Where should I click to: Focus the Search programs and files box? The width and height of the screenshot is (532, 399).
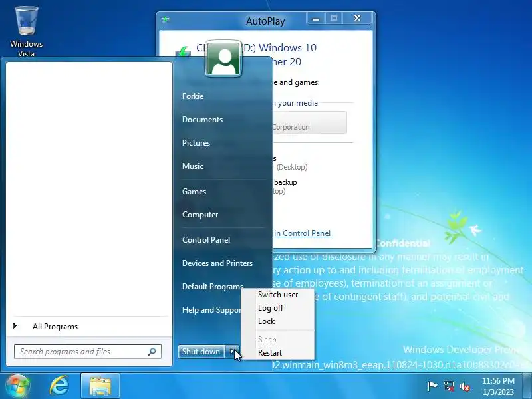pos(88,352)
